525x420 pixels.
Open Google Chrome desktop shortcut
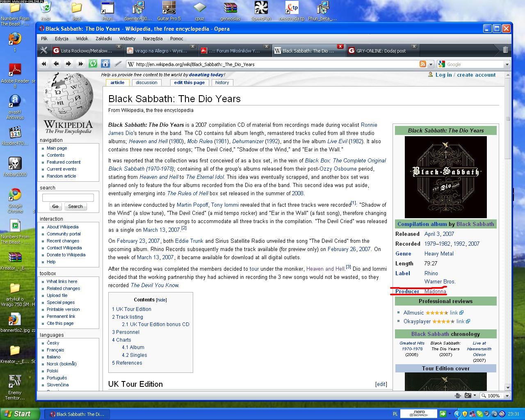pyautogui.click(x=15, y=201)
